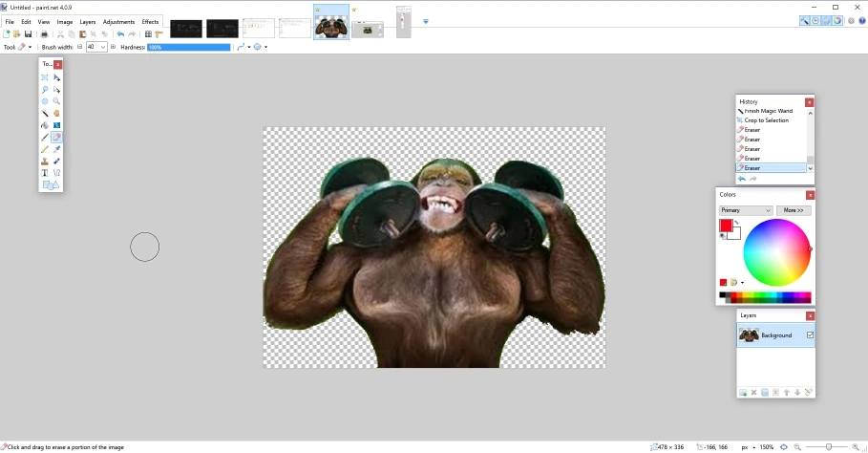Click the History panel undo arrow

pyautogui.click(x=742, y=179)
